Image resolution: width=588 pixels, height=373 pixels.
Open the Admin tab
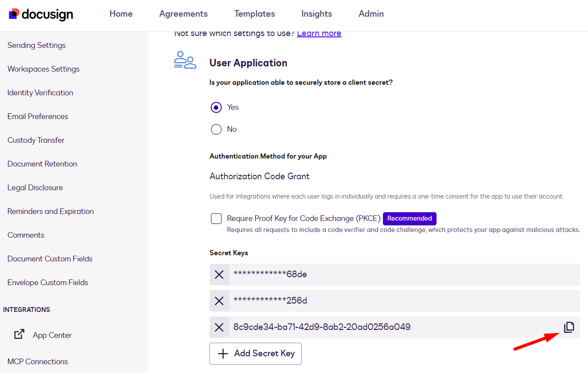tap(371, 14)
